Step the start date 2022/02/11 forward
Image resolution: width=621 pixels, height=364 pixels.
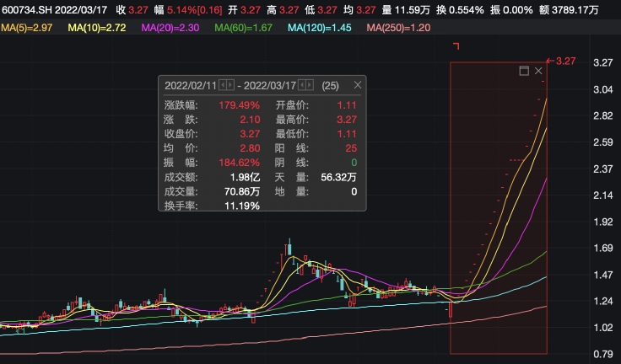(x=230, y=85)
